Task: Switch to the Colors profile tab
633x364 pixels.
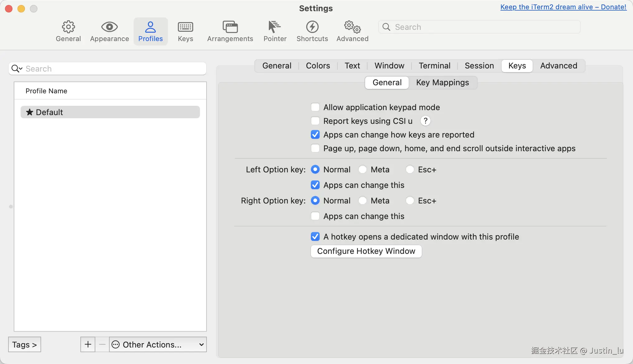Action: 318,66
